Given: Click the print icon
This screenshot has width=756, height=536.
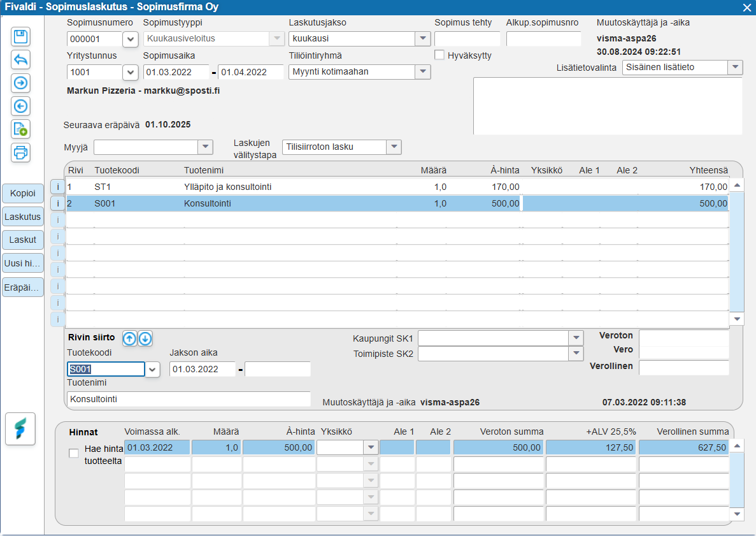Looking at the screenshot, I should (x=21, y=152).
